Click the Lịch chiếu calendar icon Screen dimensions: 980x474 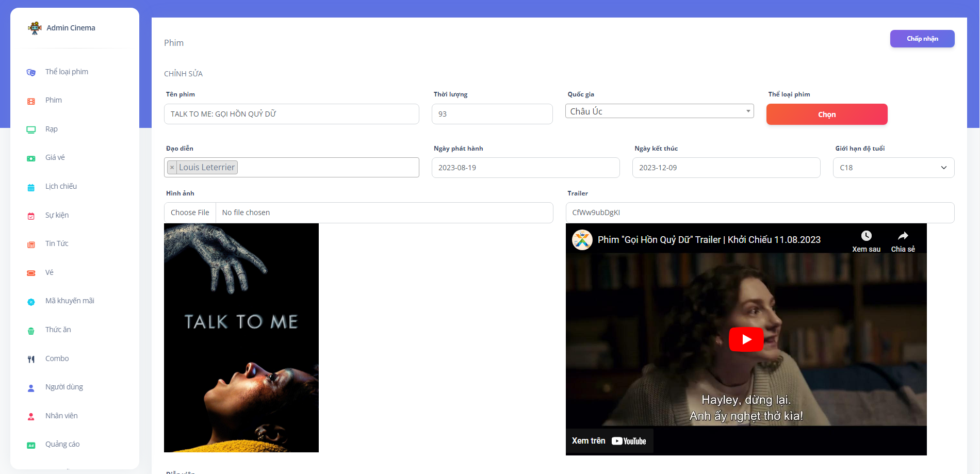click(x=31, y=187)
